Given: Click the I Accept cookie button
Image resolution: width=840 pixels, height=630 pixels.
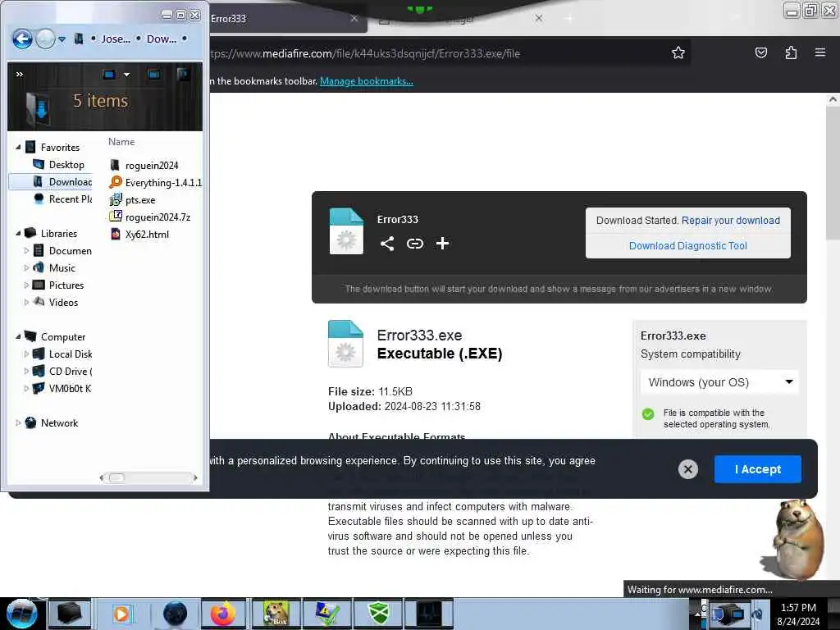Looking at the screenshot, I should coord(757,469).
